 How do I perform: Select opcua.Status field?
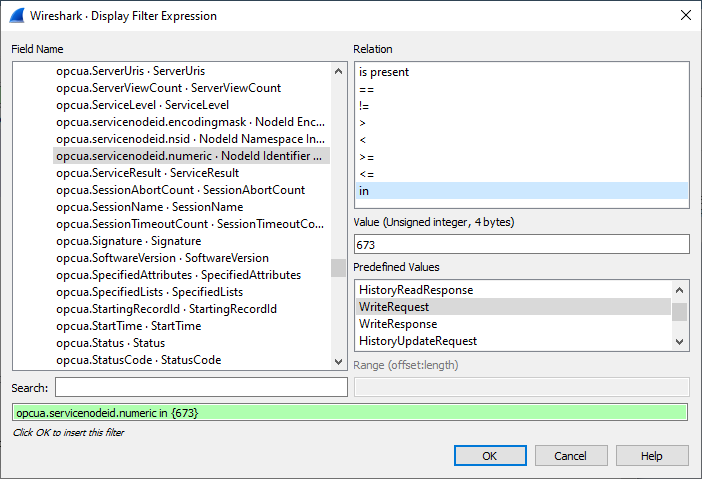point(191,343)
